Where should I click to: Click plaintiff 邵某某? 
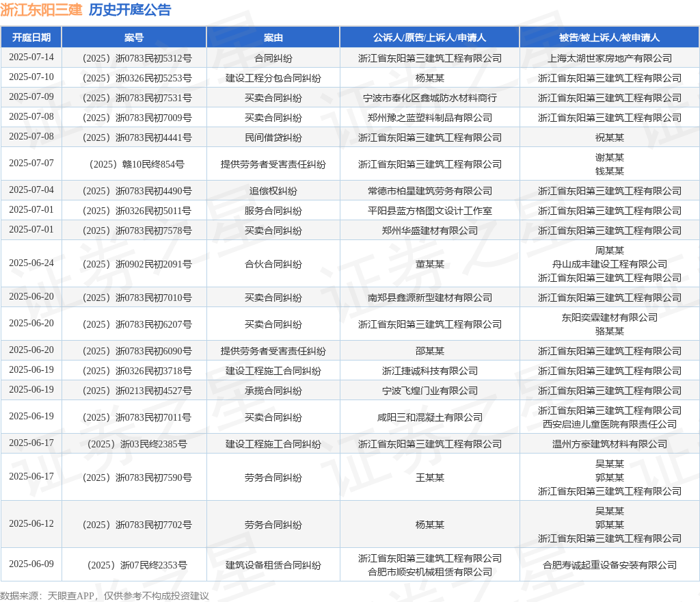(x=429, y=352)
